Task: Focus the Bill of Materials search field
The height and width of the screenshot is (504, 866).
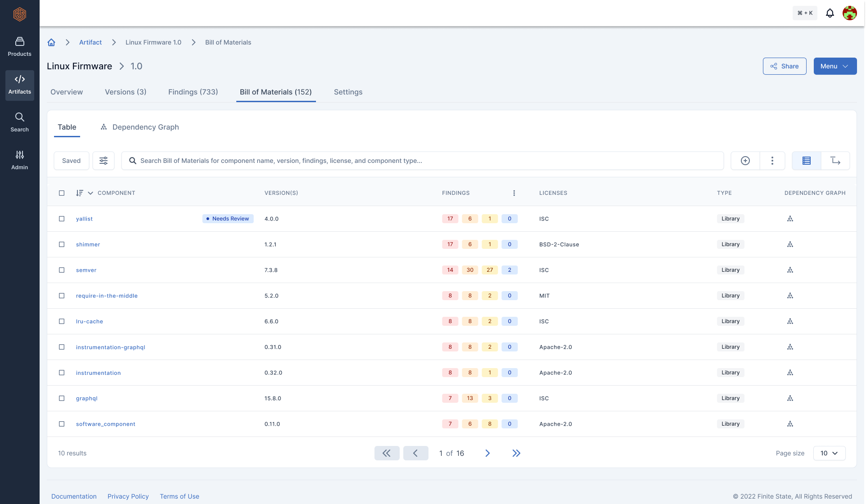Action: [423, 161]
